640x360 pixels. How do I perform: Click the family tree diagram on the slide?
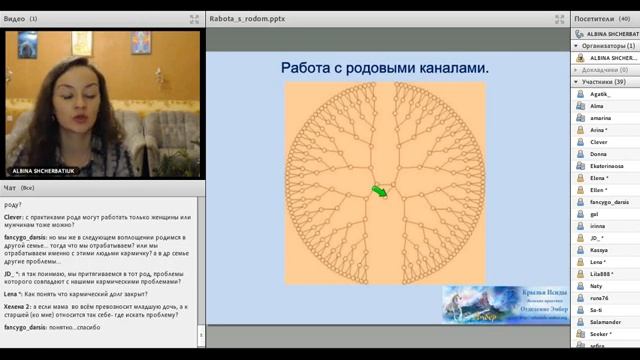pyautogui.click(x=385, y=183)
